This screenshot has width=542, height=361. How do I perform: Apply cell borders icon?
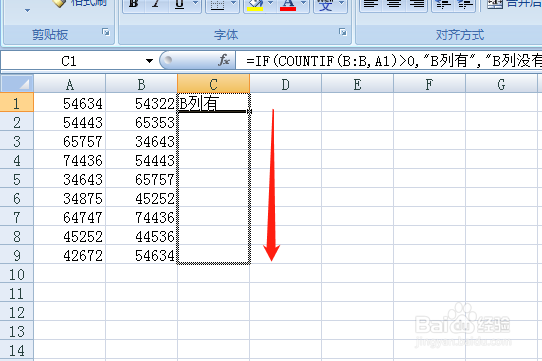218,4
